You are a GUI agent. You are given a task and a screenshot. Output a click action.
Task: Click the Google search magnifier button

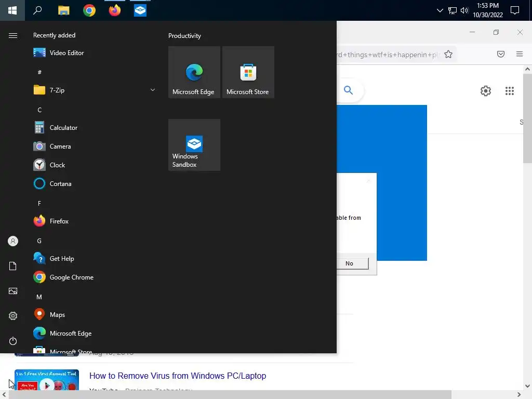[x=348, y=90]
